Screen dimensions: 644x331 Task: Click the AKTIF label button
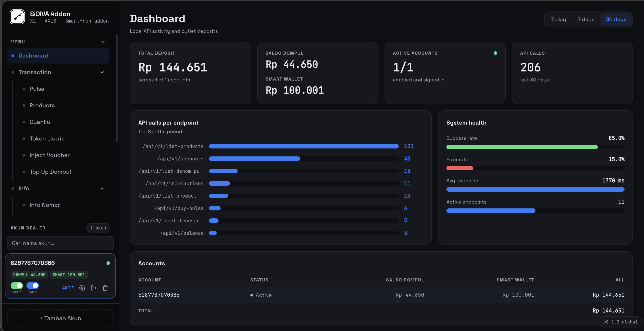[x=68, y=288]
